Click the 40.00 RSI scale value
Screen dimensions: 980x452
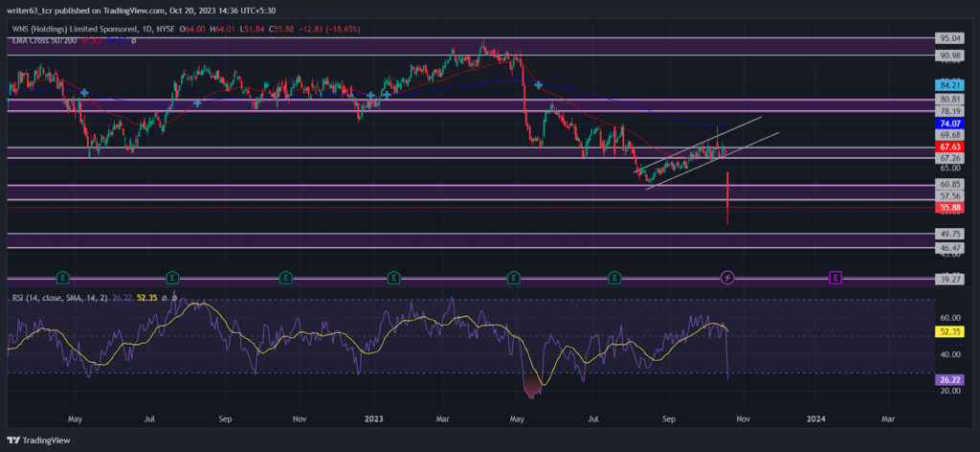[x=950, y=354]
